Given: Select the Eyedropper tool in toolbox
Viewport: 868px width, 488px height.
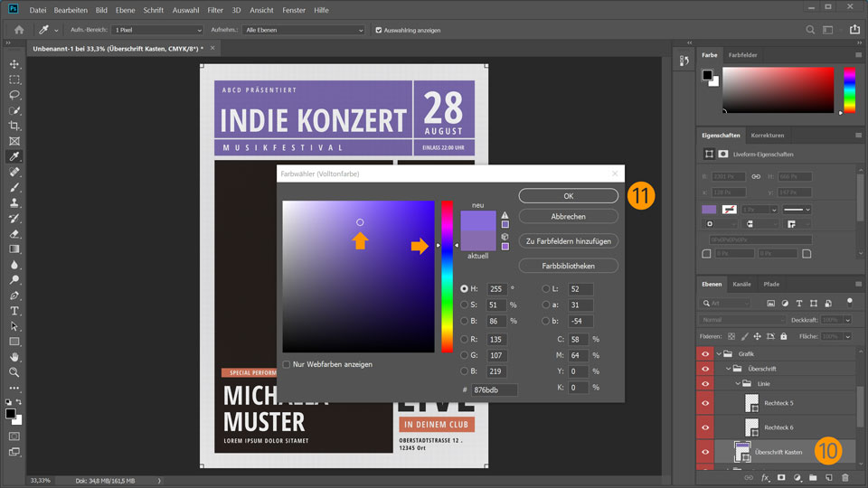Looking at the screenshot, I should [14, 156].
